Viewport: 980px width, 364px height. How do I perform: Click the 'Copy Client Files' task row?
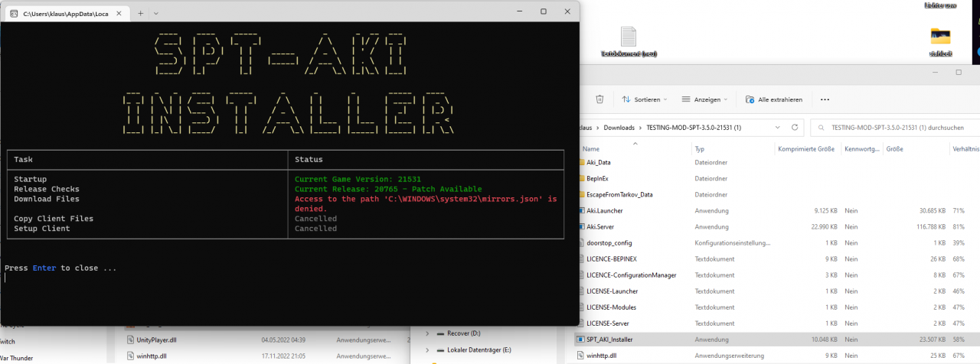pos(54,219)
